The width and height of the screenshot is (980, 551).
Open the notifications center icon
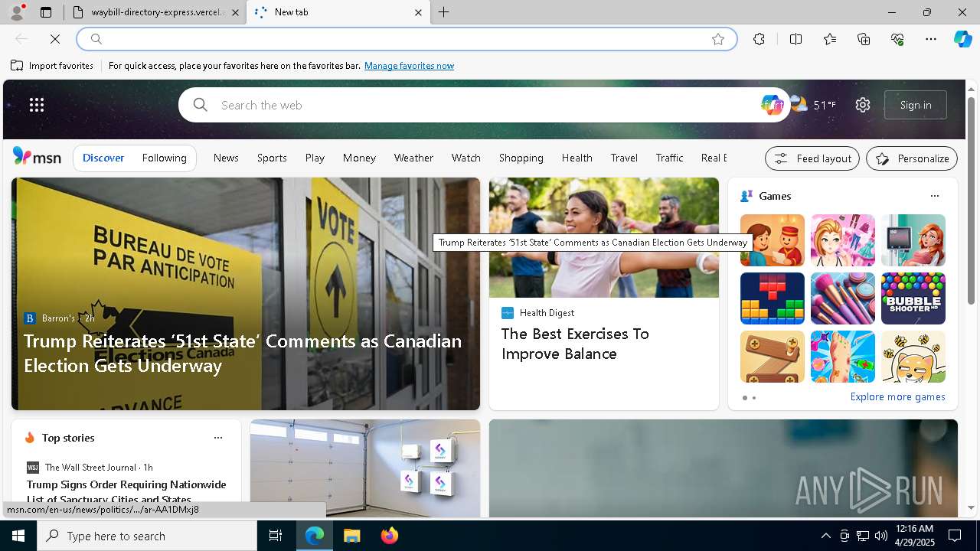coord(955,536)
